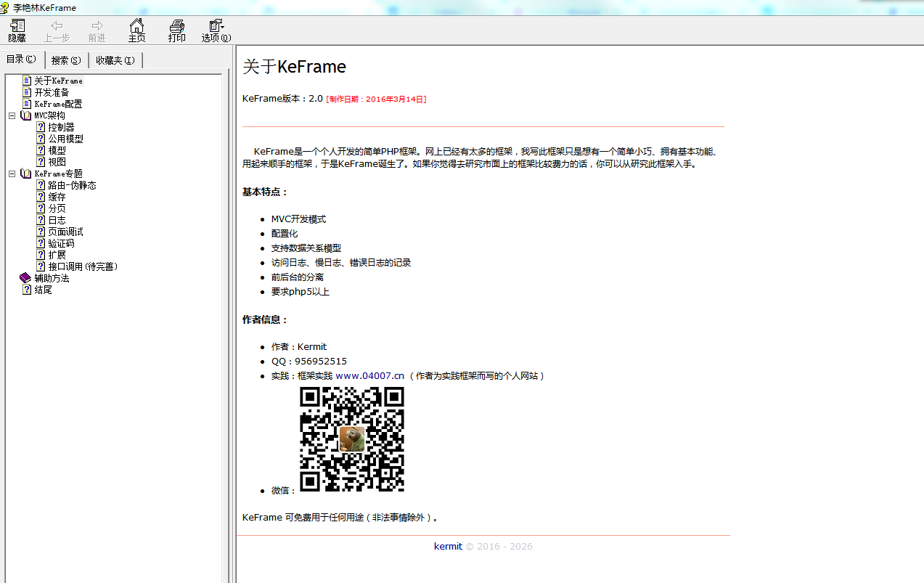Open the www.04007.cn link
The width and height of the screenshot is (924, 583).
(x=369, y=376)
